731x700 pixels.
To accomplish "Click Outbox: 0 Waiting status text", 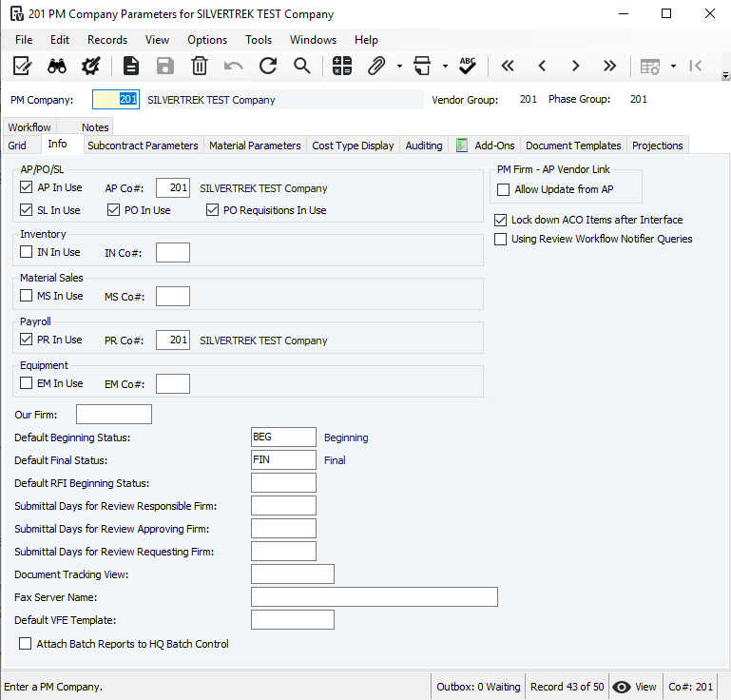I will (478, 687).
